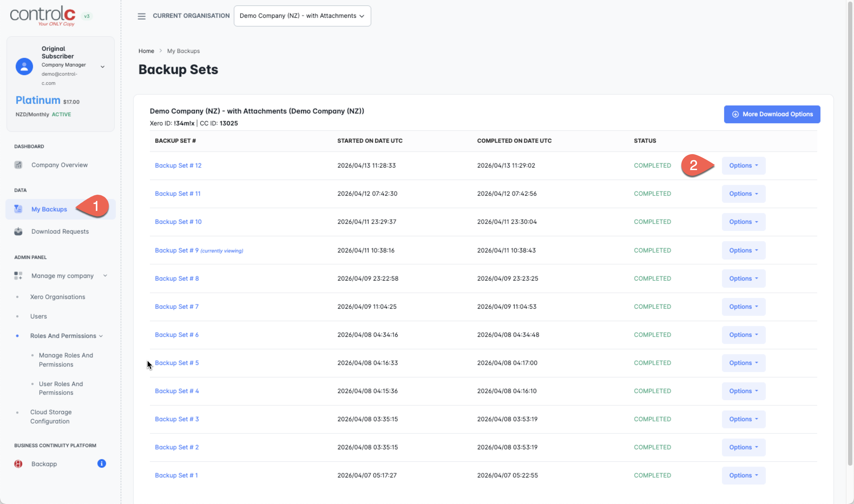The height and width of the screenshot is (504, 854).
Task: Collapse the Roles And Permissions submenu
Action: (x=101, y=336)
